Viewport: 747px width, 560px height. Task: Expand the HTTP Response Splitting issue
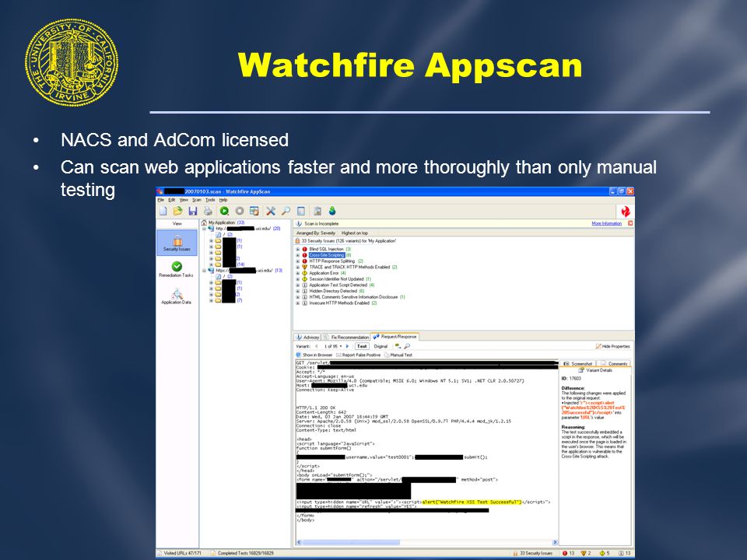(x=298, y=261)
